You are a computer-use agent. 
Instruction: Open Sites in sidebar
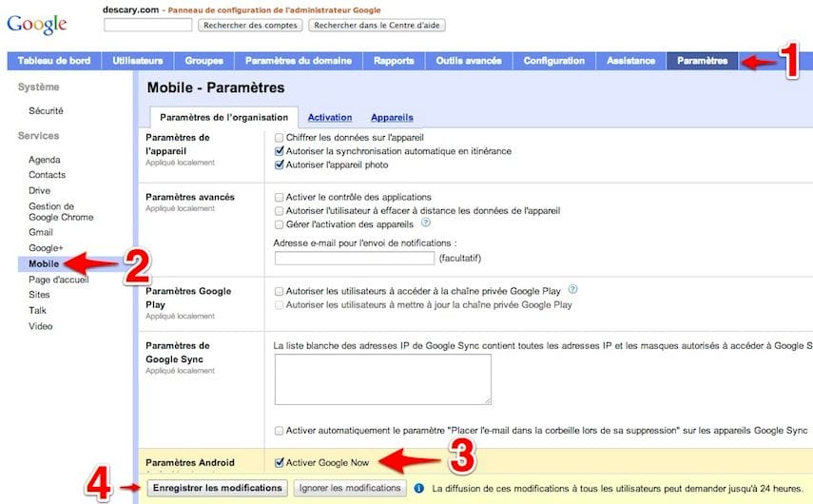(x=39, y=295)
